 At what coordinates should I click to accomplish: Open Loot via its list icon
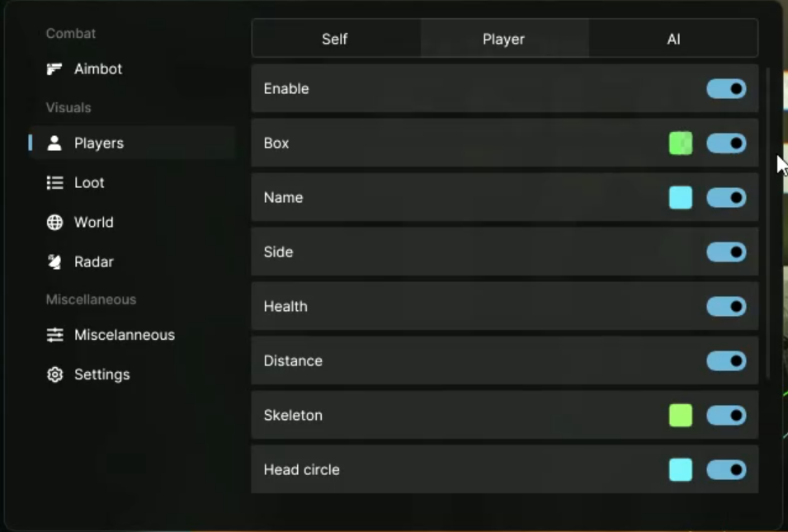tap(54, 183)
